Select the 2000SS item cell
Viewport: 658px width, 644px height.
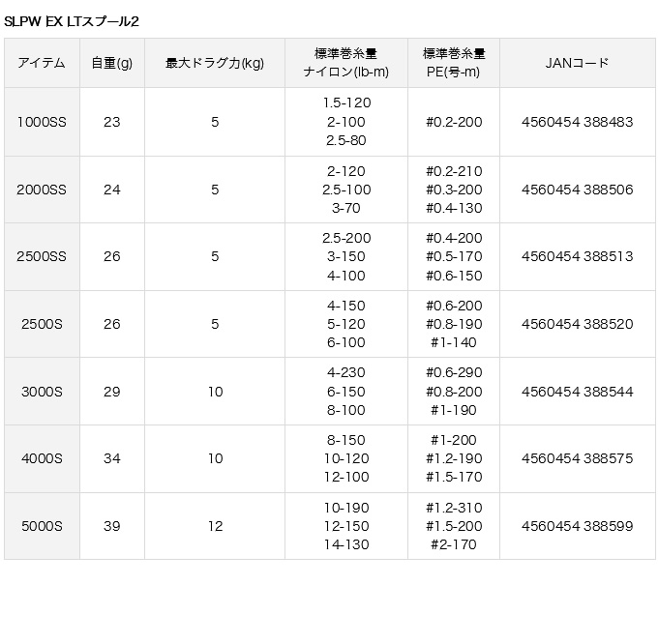tap(42, 190)
